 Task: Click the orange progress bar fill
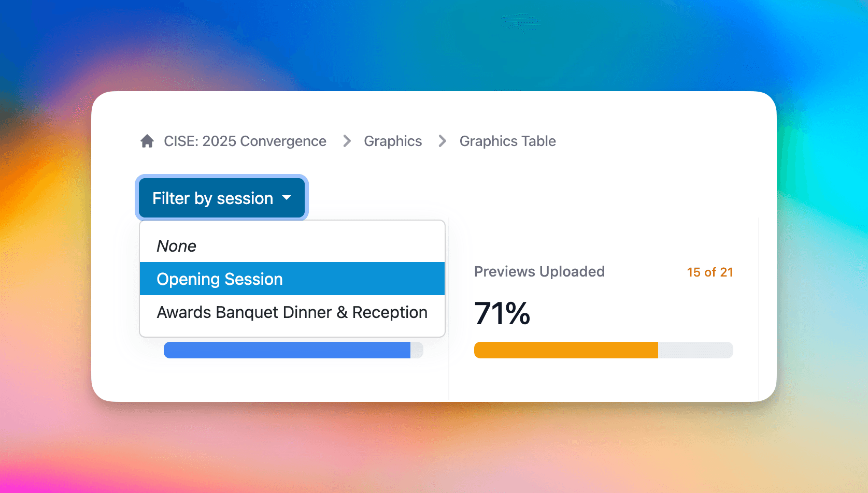[566, 350]
